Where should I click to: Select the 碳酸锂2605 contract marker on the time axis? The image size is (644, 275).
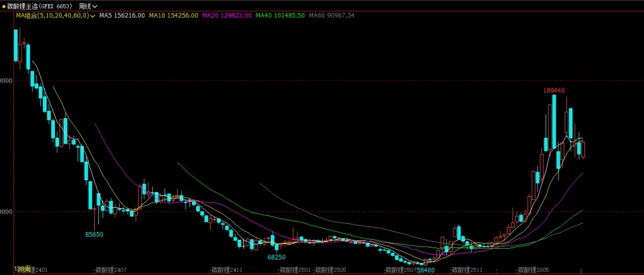pos(534,270)
